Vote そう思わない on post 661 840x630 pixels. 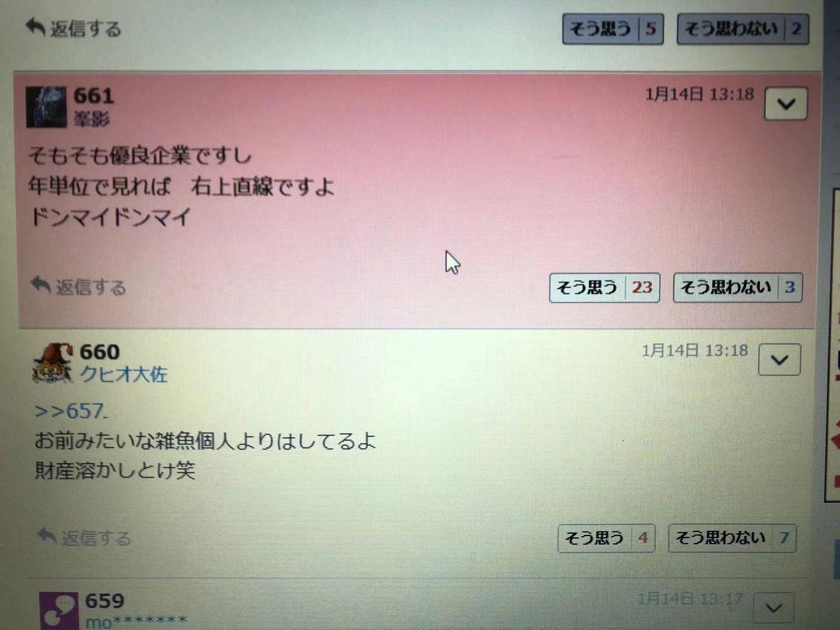tap(738, 288)
